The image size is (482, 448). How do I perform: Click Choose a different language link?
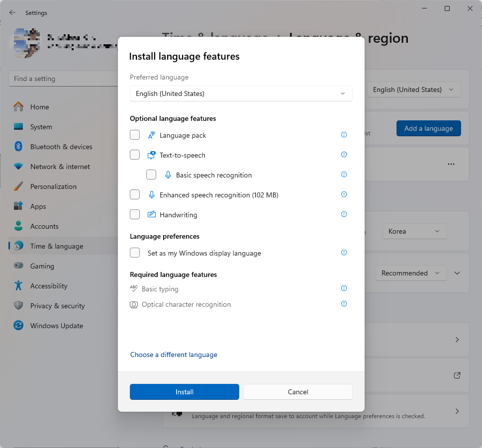point(174,355)
